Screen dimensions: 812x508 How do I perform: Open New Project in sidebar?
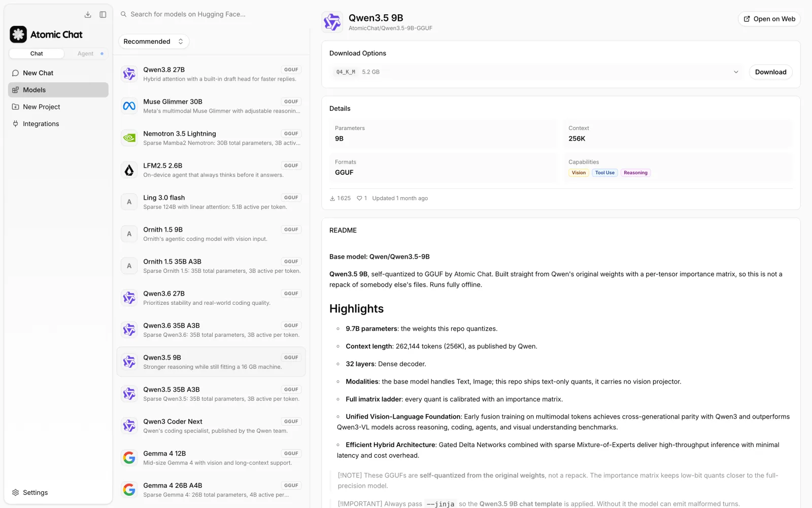pos(58,107)
